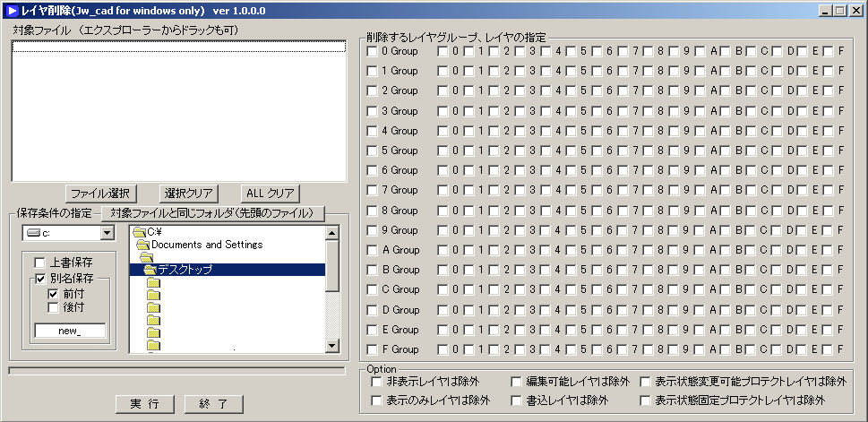868x422 pixels.
Task: Enable 非表示レイヤは除外 option
Action: click(x=377, y=382)
